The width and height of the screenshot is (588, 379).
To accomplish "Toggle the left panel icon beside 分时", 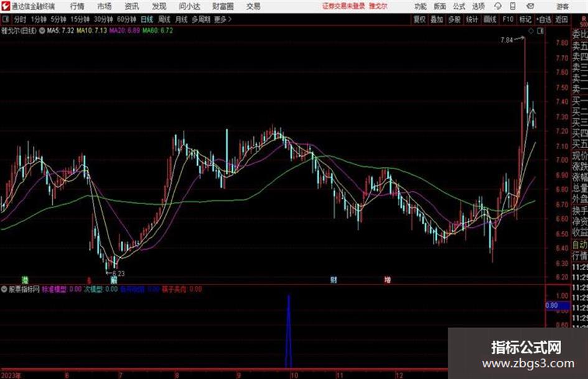I will click(5, 19).
